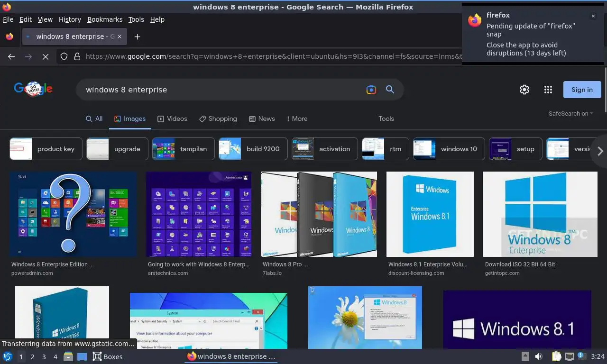Filter by the windows 10 chip
Image resolution: width=607 pixels, height=364 pixels.
[x=449, y=149]
